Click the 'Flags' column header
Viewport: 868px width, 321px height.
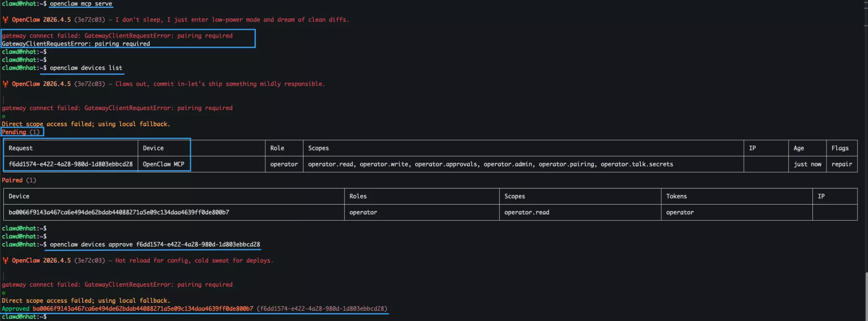(x=840, y=148)
